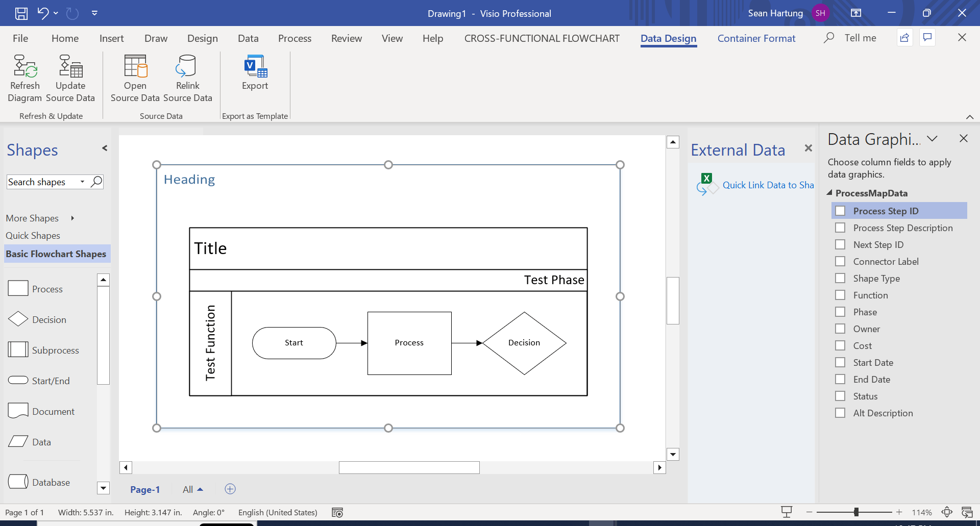Select the Container Format tab
This screenshot has width=980, height=526.
pos(756,38)
